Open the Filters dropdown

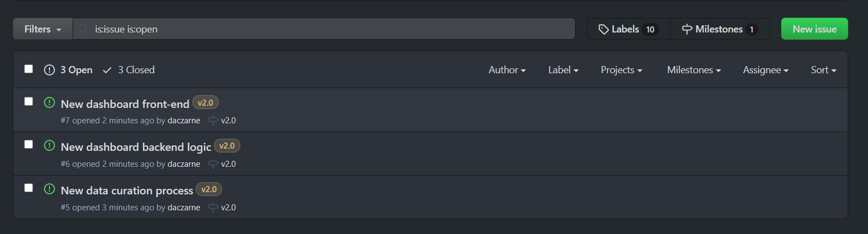coord(43,29)
